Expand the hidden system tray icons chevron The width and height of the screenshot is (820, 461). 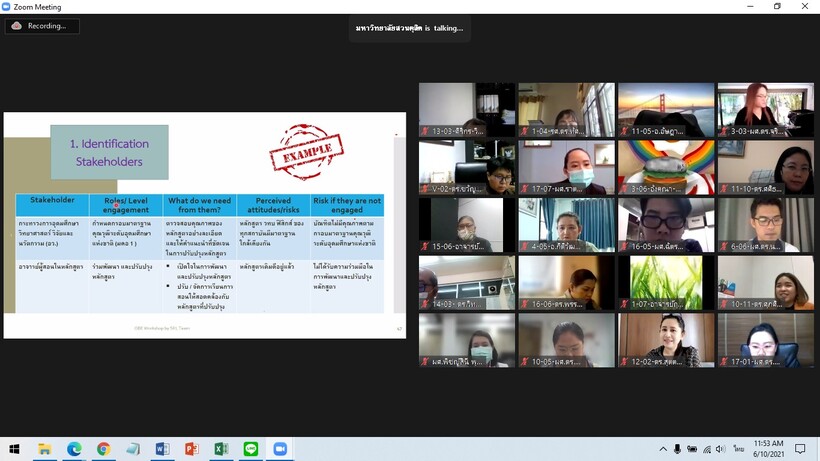pos(663,449)
